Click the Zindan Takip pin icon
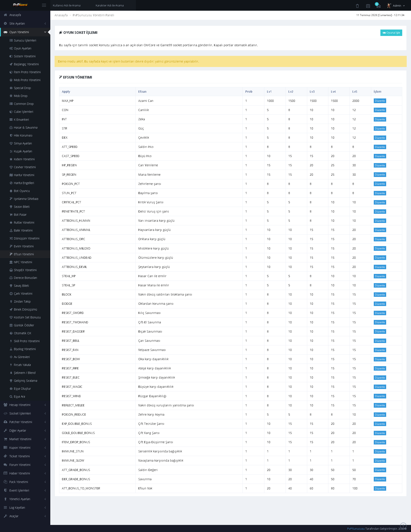 11,302
